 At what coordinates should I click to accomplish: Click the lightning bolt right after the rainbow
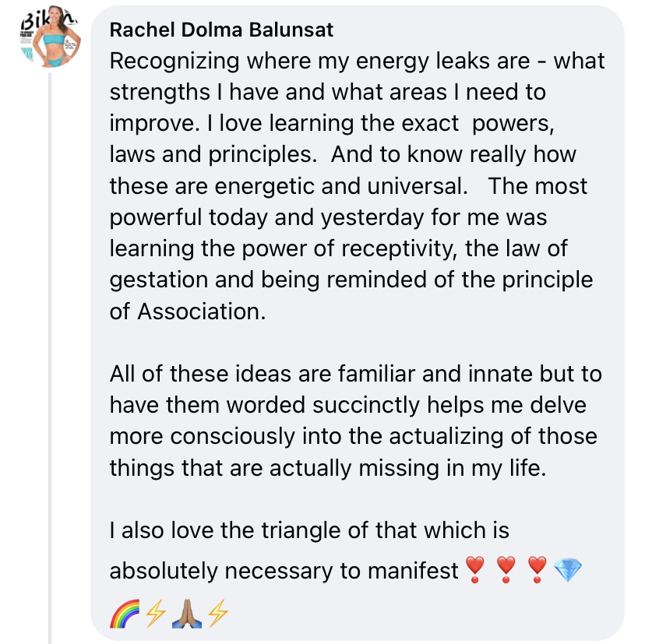pyautogui.click(x=155, y=617)
